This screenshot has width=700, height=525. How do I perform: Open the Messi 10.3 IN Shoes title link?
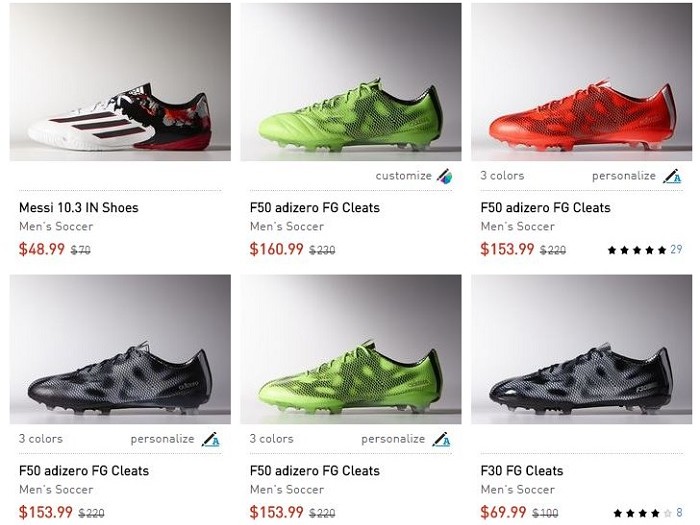tap(79, 208)
